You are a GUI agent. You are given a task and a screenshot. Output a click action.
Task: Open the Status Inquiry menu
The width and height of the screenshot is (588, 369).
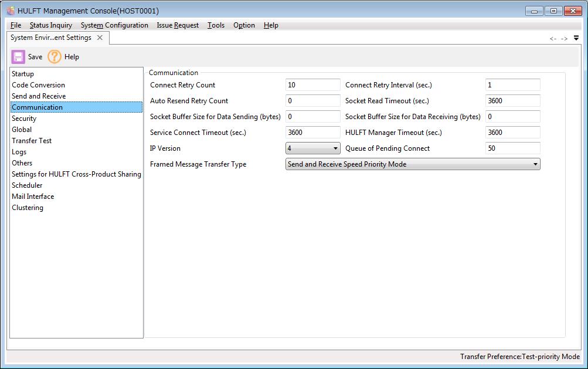coord(50,25)
